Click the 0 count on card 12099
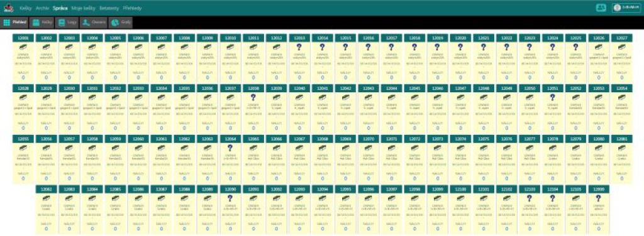The height and width of the screenshot is (236, 644). tap(438, 228)
